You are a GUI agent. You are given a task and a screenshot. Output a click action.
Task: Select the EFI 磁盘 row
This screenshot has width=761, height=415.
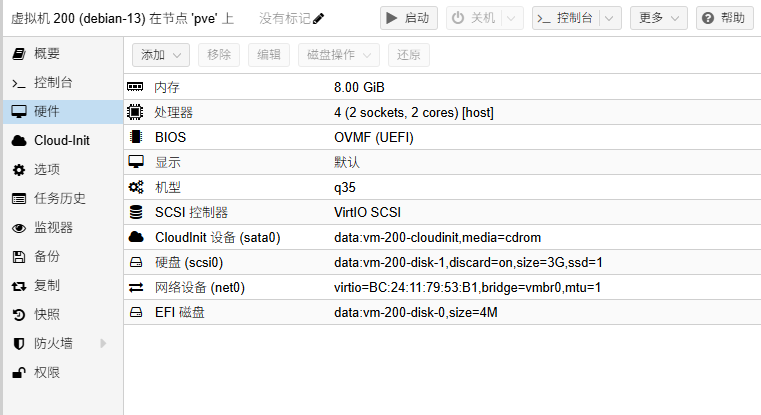tap(441, 313)
